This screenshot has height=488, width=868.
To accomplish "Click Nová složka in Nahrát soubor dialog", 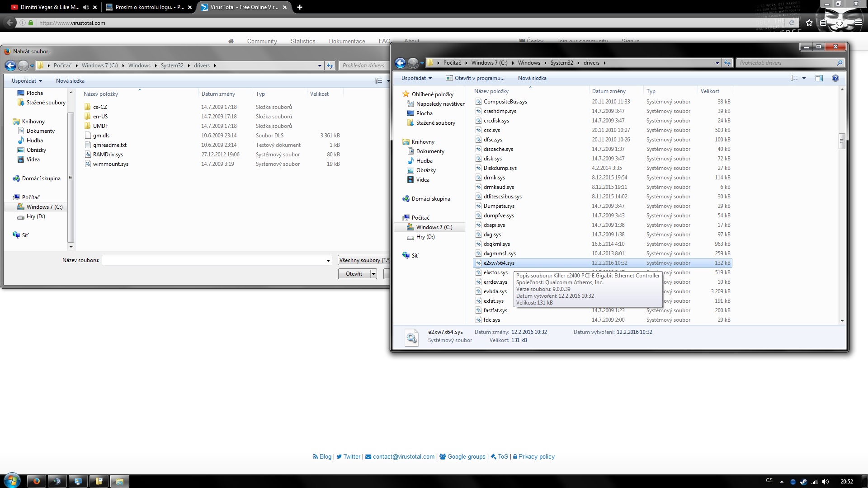I will pos(70,81).
